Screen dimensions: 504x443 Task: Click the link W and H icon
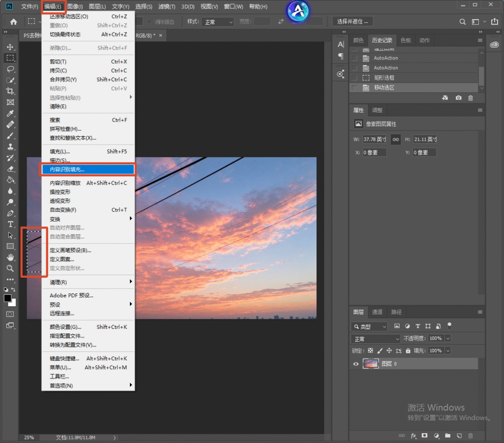pyautogui.click(x=396, y=139)
